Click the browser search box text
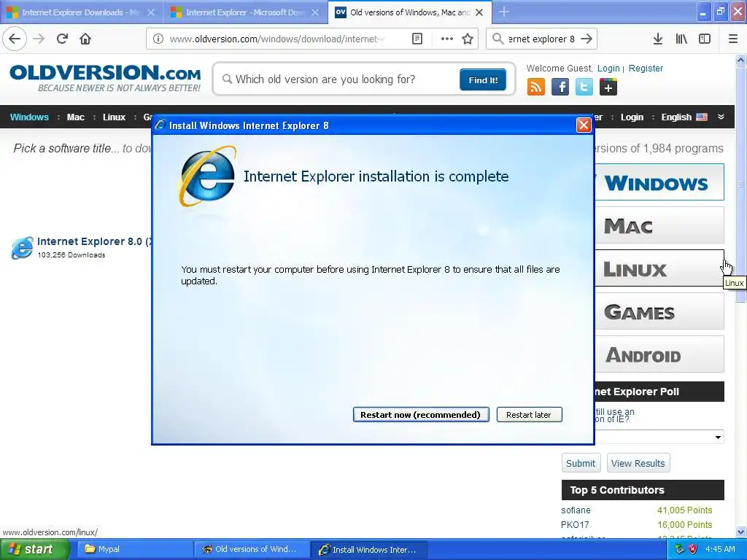This screenshot has width=747, height=560. (x=542, y=39)
